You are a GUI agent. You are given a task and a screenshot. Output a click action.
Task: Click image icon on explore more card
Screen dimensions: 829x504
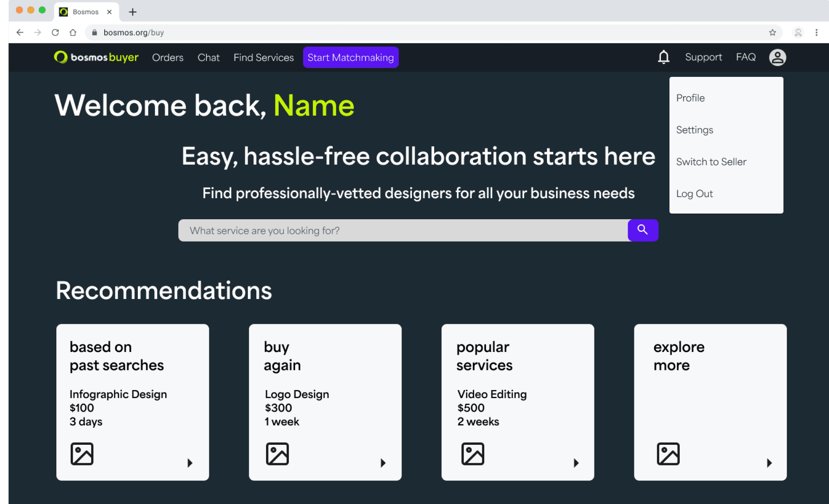pyautogui.click(x=668, y=454)
